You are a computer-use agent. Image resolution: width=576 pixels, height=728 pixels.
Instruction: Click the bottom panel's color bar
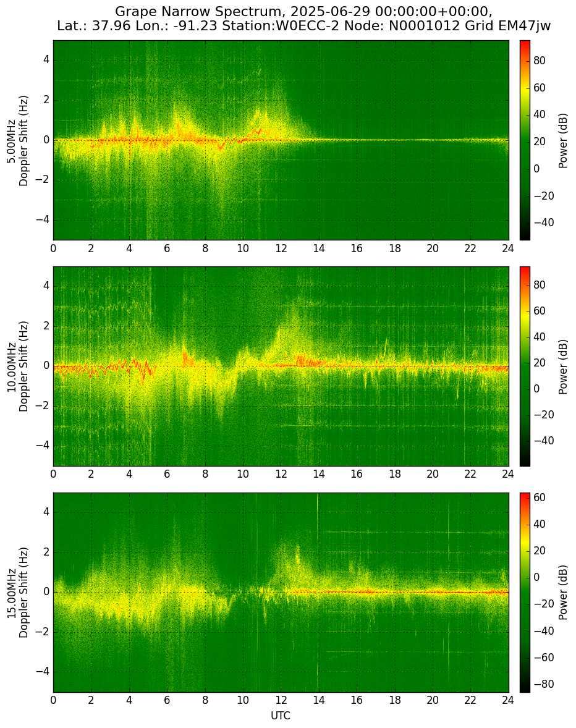tap(525, 593)
